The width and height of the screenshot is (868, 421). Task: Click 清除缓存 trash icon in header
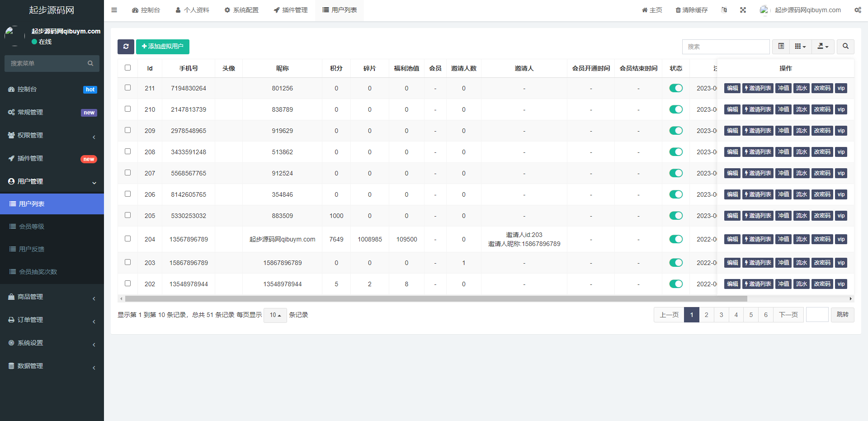[x=691, y=10]
